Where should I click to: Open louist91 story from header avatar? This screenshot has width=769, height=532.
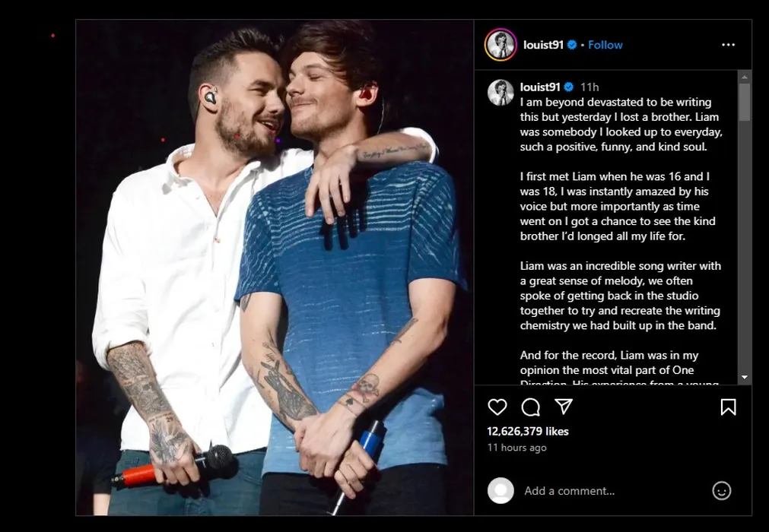coord(500,45)
